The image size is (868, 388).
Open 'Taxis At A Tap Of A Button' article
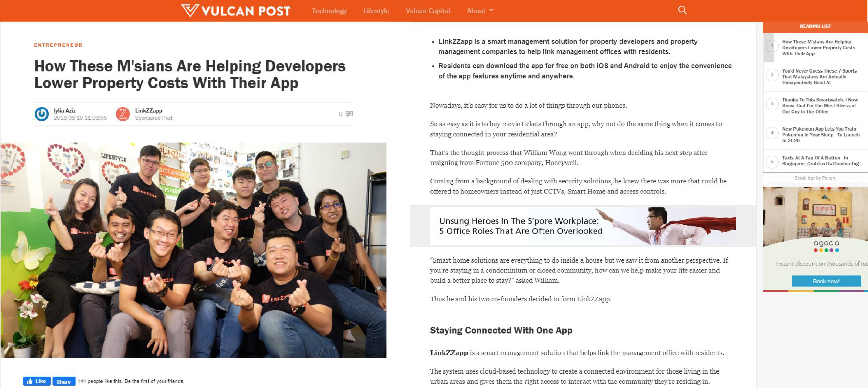coord(820,161)
